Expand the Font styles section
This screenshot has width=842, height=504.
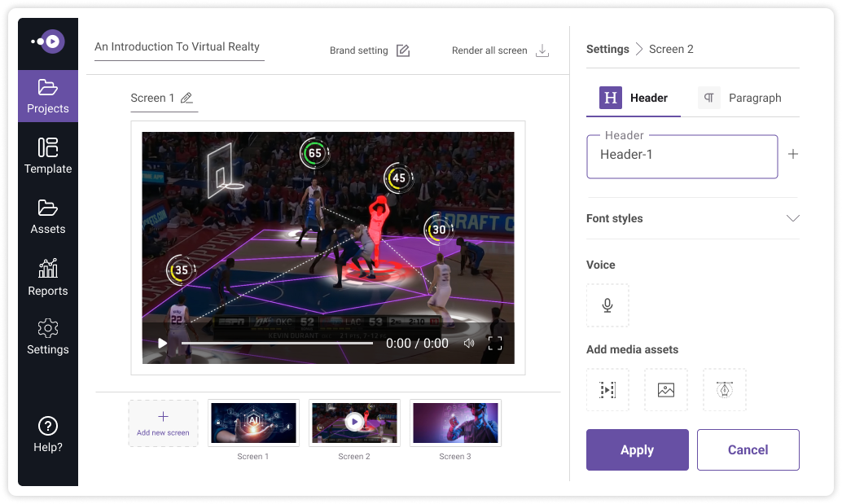point(693,218)
